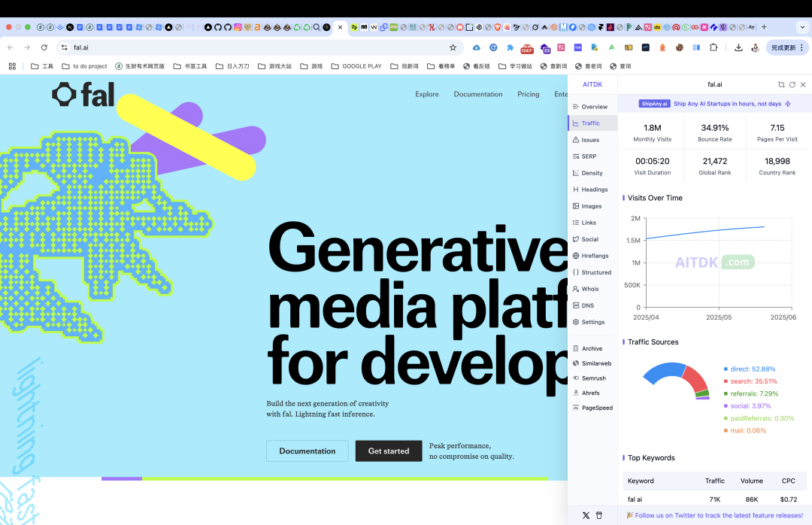This screenshot has width=812, height=525.
Task: Open the 学习做站 bookmark folder
Action: [515, 66]
